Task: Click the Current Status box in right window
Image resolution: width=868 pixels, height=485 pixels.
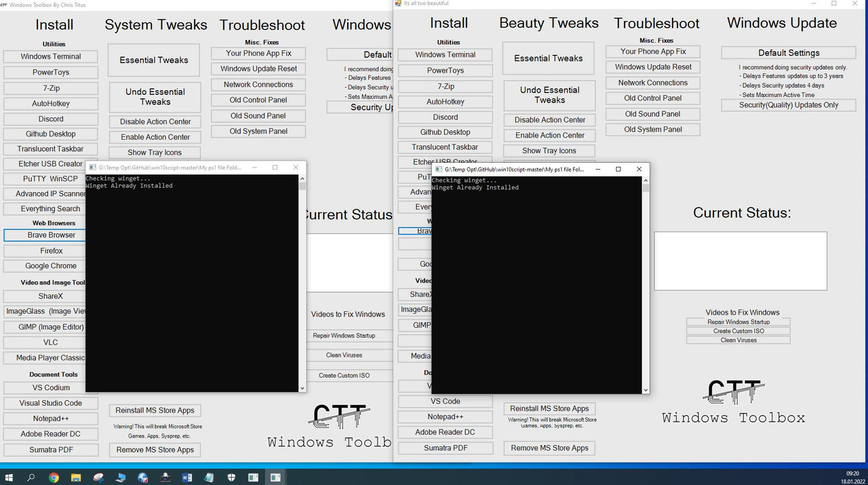Action: point(741,261)
